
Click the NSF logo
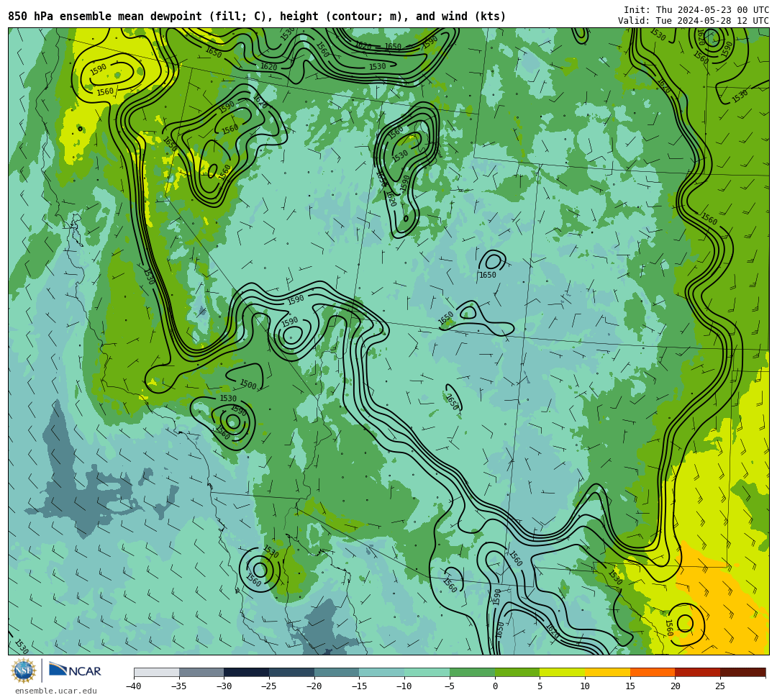[x=24, y=671]
